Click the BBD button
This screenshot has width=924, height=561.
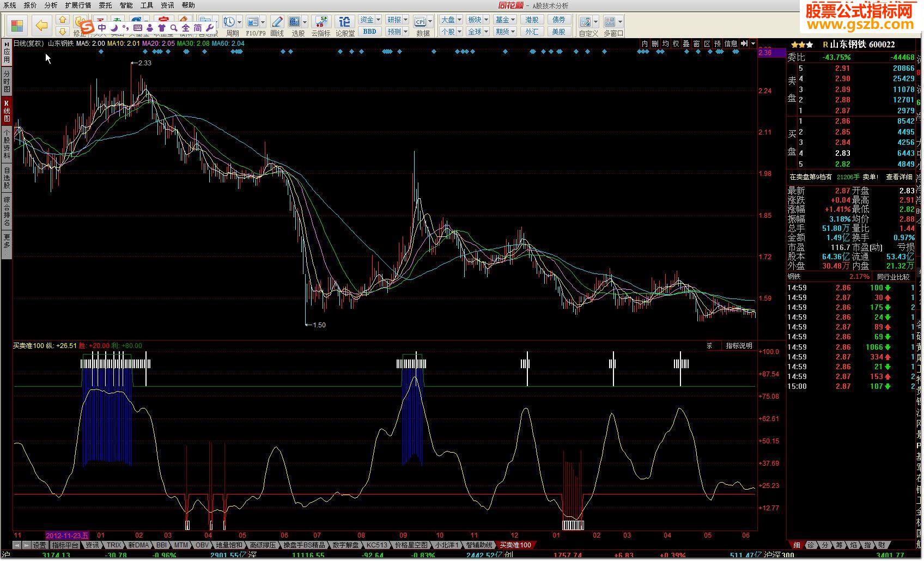370,32
